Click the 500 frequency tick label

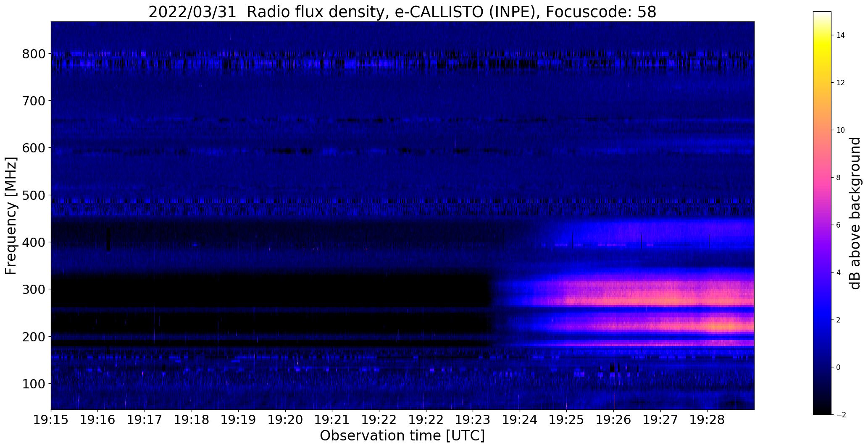(33, 195)
